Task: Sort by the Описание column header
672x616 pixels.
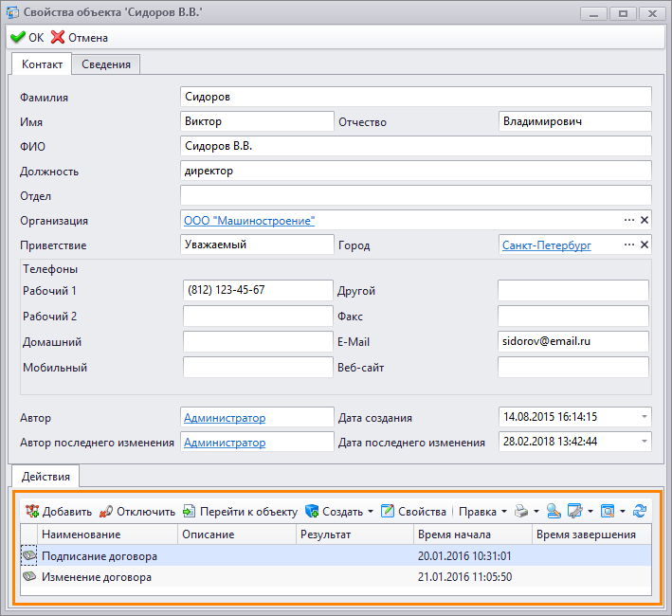Action: pyautogui.click(x=237, y=534)
